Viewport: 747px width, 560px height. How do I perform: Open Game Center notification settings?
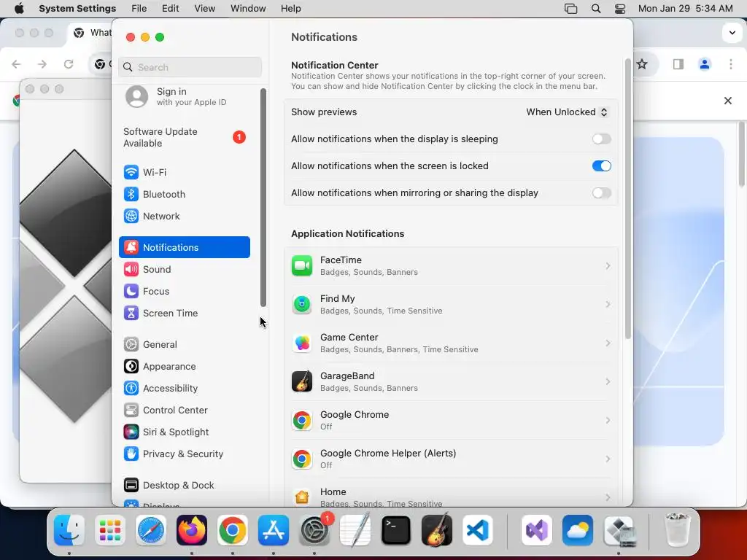(x=451, y=343)
